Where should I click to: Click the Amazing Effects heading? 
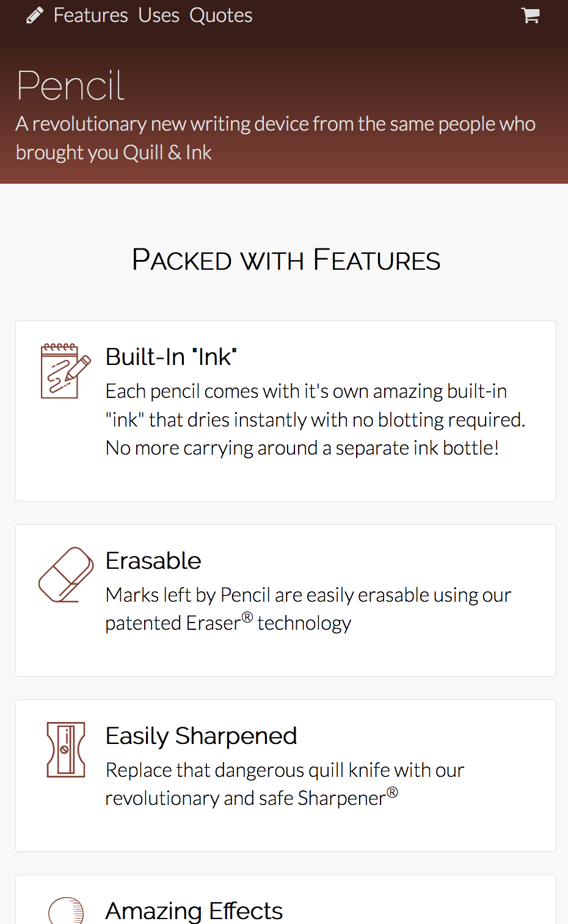pos(194,911)
